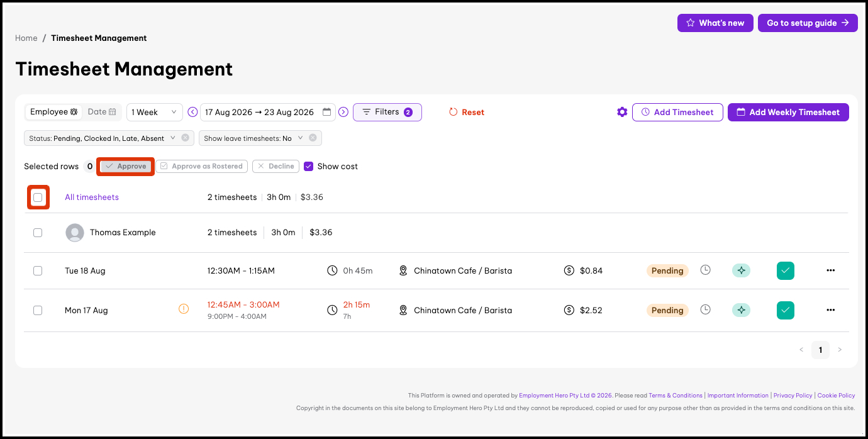The width and height of the screenshot is (868, 439).
Task: Open calendar icon in date range field
Action: pyautogui.click(x=326, y=112)
